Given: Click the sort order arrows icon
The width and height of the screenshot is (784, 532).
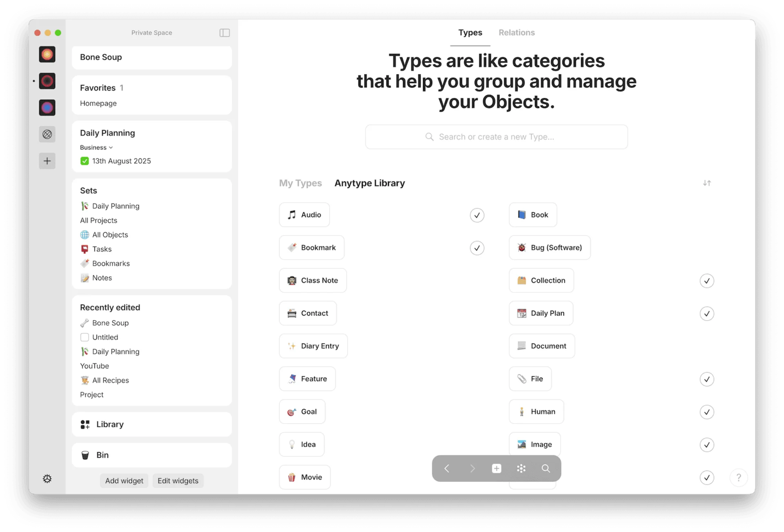Looking at the screenshot, I should pyautogui.click(x=707, y=183).
